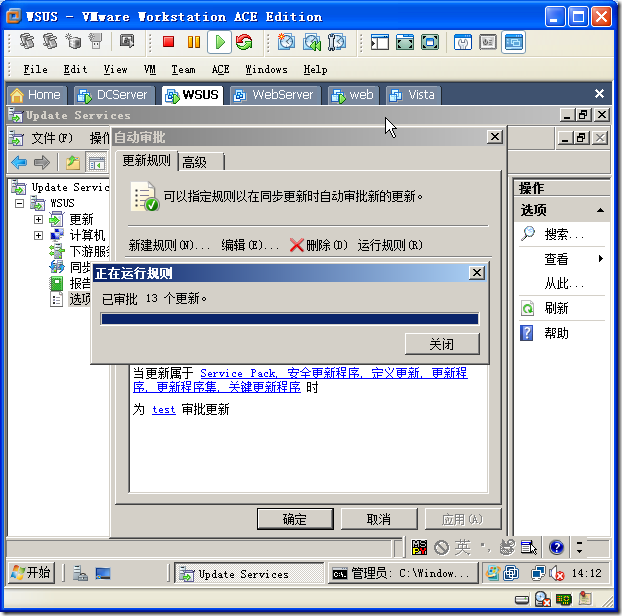This screenshot has width=622, height=616.
Task: Toggle the sidebar view icon
Action: coord(380,42)
